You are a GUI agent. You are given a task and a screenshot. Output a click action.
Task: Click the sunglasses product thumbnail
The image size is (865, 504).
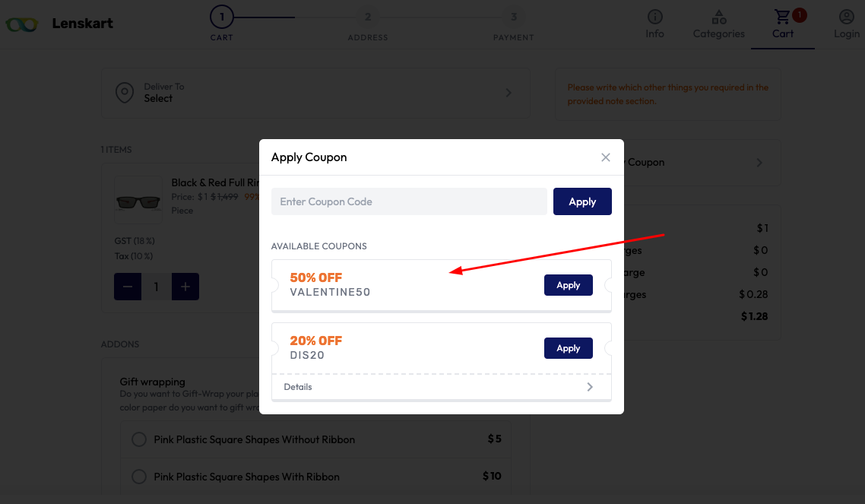138,200
